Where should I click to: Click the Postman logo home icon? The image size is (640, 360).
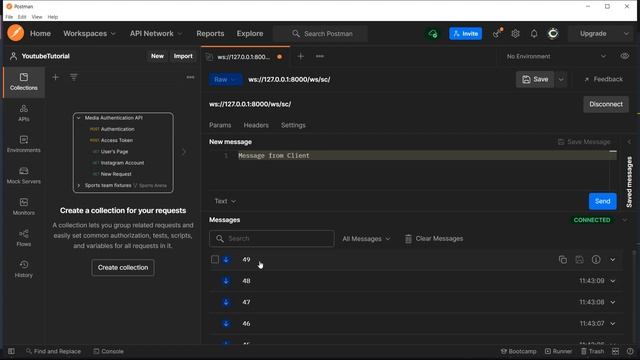click(x=16, y=33)
